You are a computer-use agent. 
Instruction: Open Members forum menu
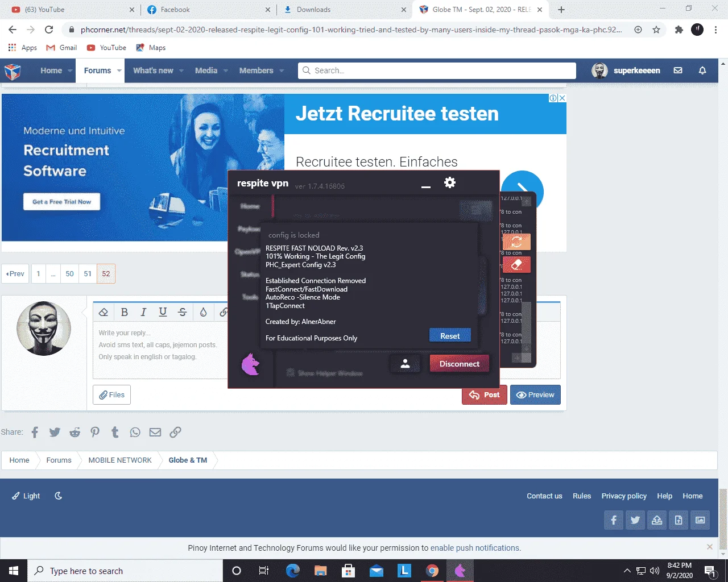[x=256, y=70]
